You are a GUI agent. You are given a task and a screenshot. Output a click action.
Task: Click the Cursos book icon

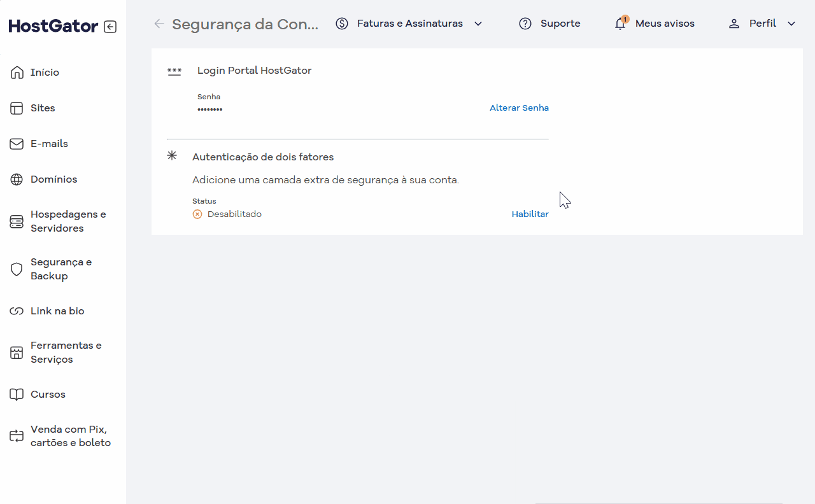(x=17, y=395)
